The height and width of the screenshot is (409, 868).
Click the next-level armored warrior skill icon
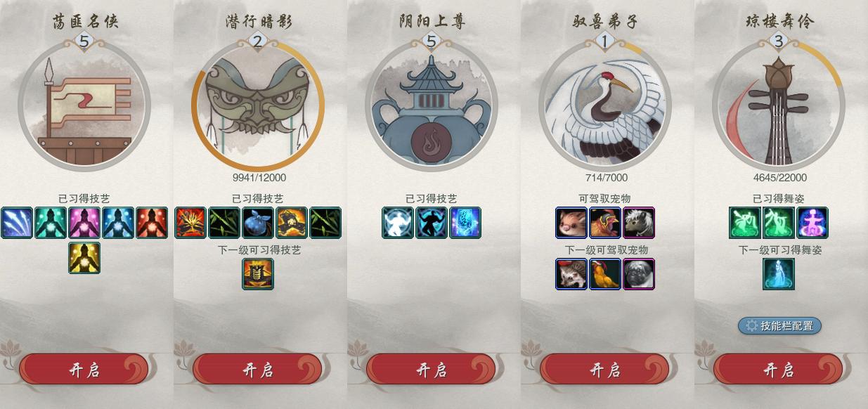[x=258, y=274]
